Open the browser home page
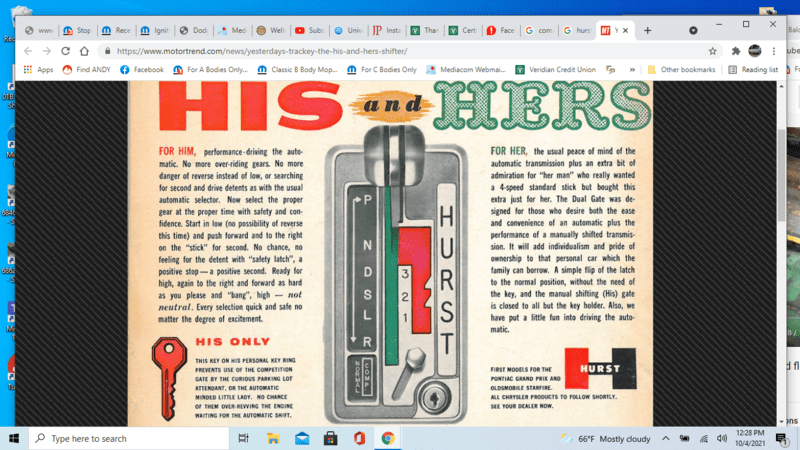 click(x=84, y=51)
